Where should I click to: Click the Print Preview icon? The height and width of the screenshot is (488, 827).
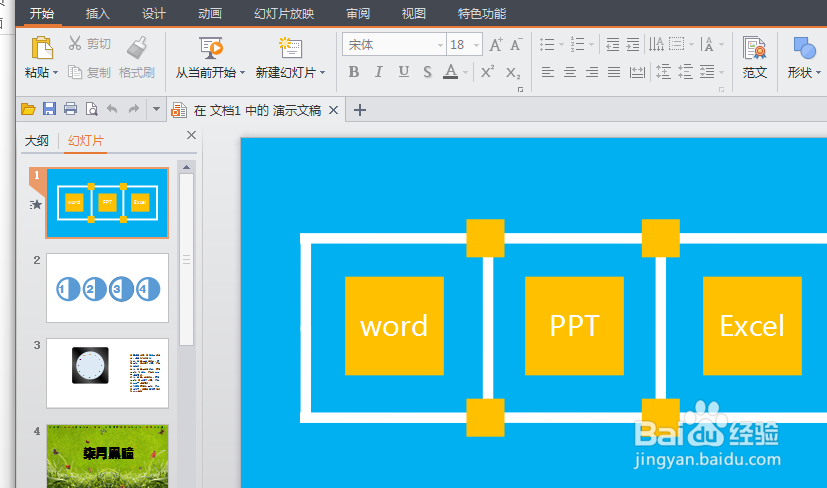pos(91,109)
